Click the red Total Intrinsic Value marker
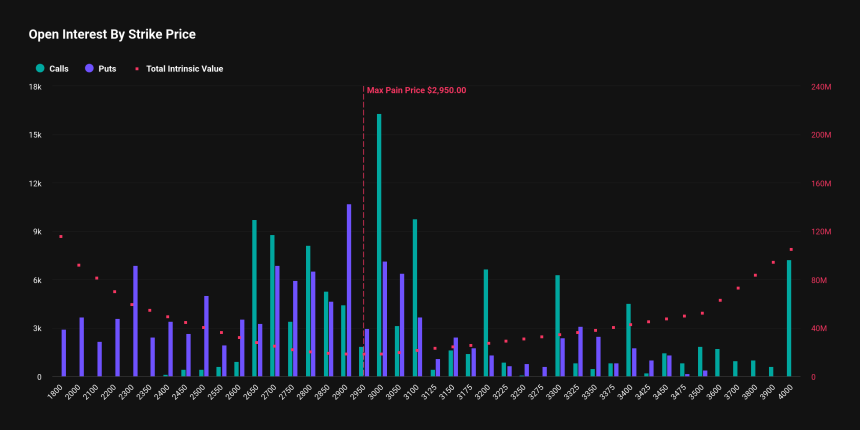This screenshot has width=860, height=430. tap(137, 69)
